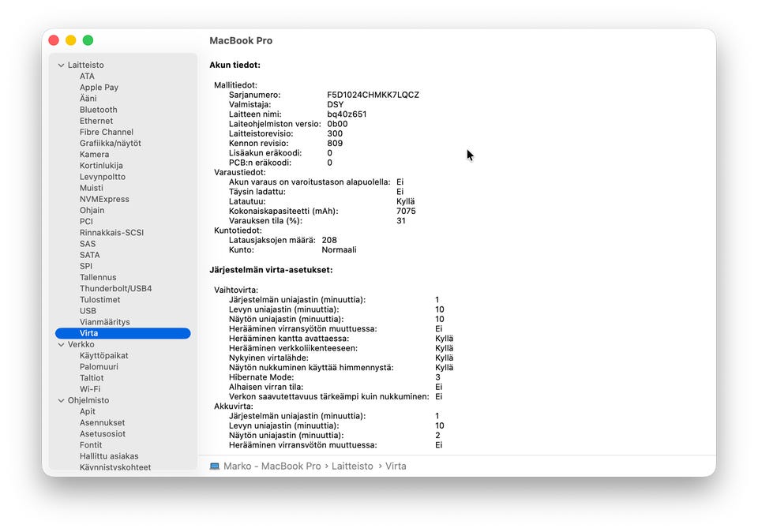Open the Kortinlukija entry
The height and width of the screenshot is (532, 758).
point(101,165)
